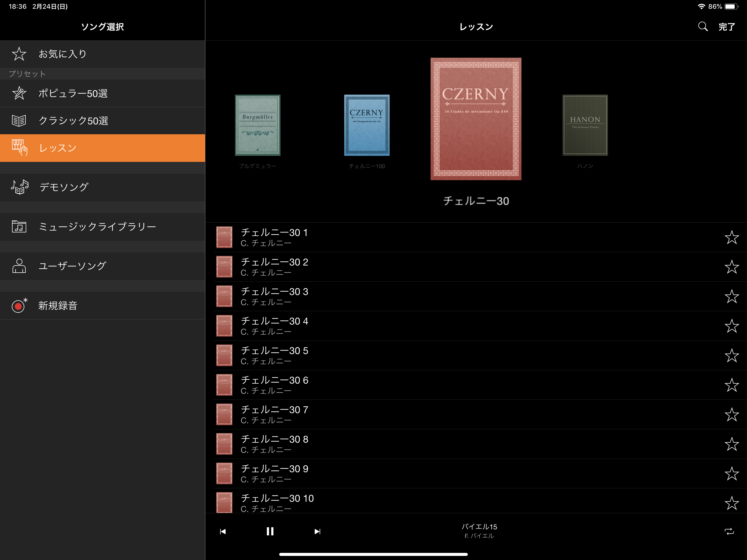Open song チェルニー30 8
This screenshot has width=747, height=560.
[x=476, y=444]
